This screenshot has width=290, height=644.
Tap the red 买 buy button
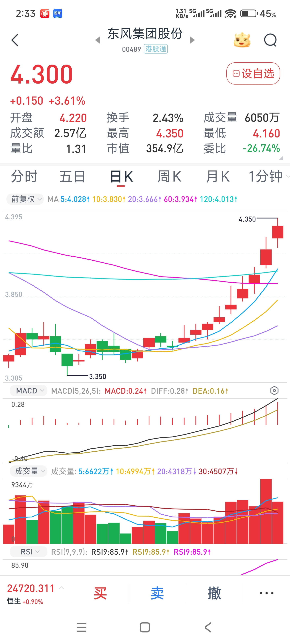coord(100,593)
